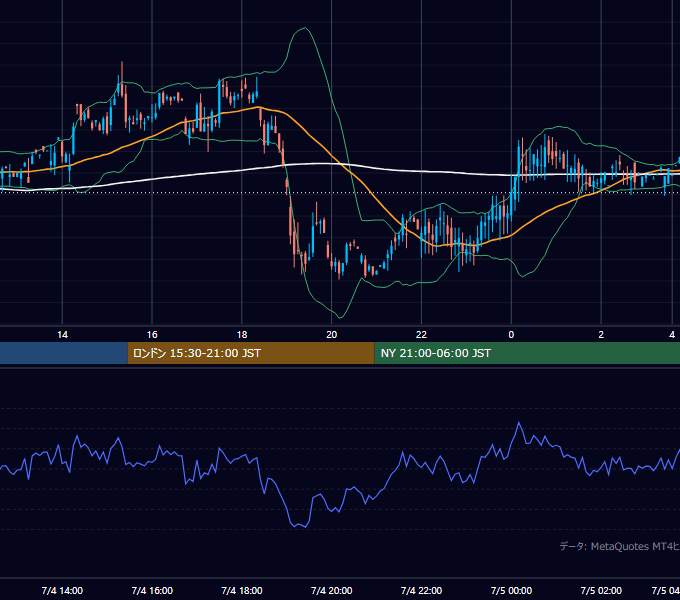Click the 7/4 20:00 time label
This screenshot has height=600, width=680.
[332, 591]
